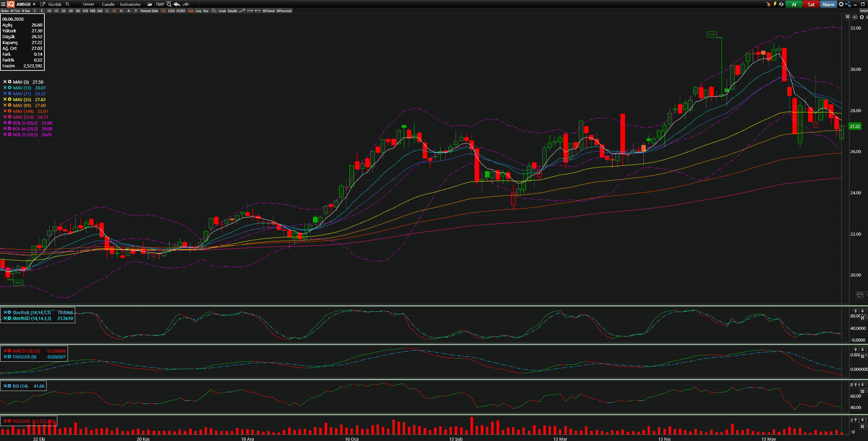The image size is (868, 441).
Task: Move MACD panel down with arrow
Action: pos(862,349)
